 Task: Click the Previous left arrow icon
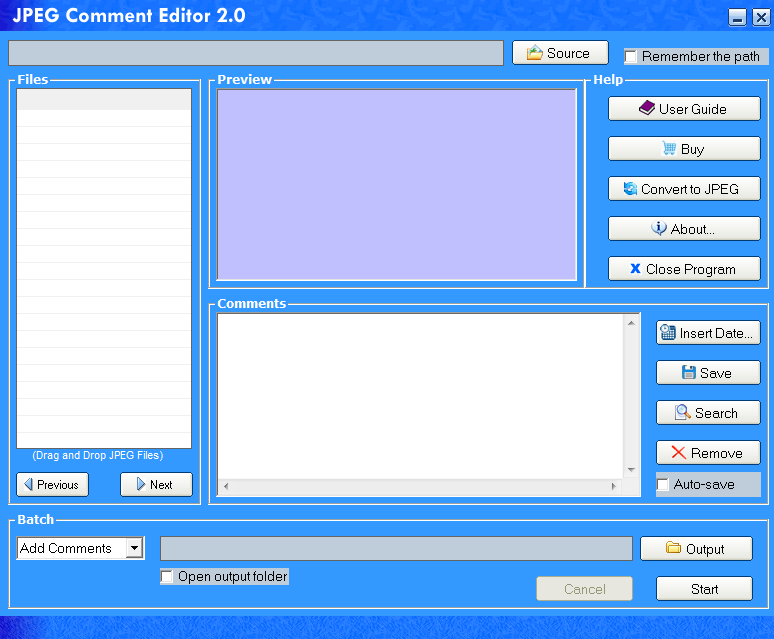point(29,484)
